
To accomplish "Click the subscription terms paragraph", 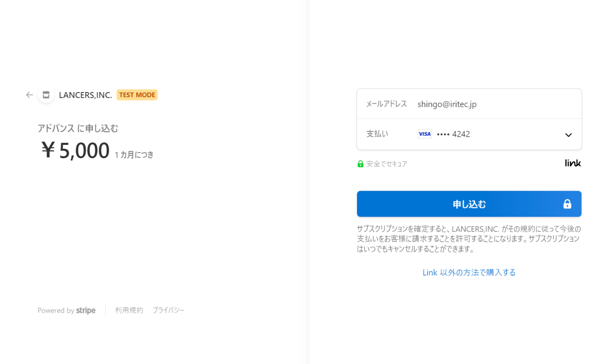I will [469, 239].
